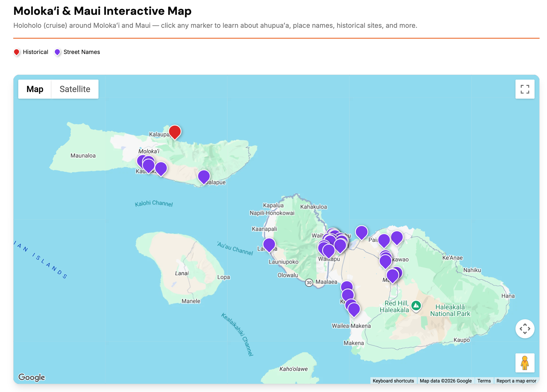The image size is (547, 392).
Task: Click the Hana town label
Action: click(x=508, y=296)
